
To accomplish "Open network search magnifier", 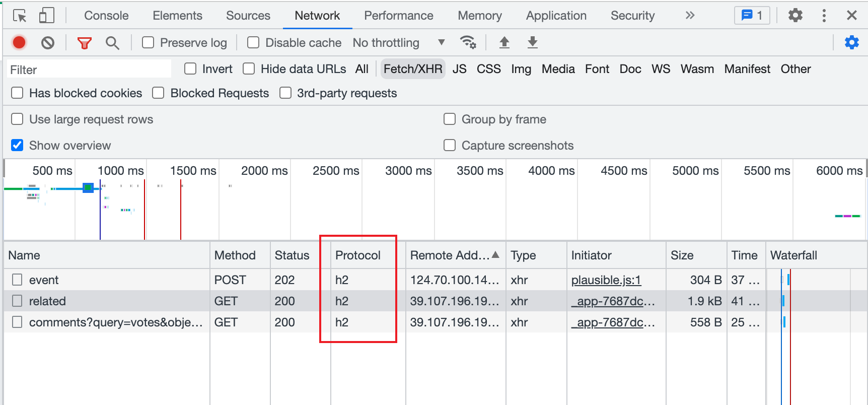I will coord(112,43).
